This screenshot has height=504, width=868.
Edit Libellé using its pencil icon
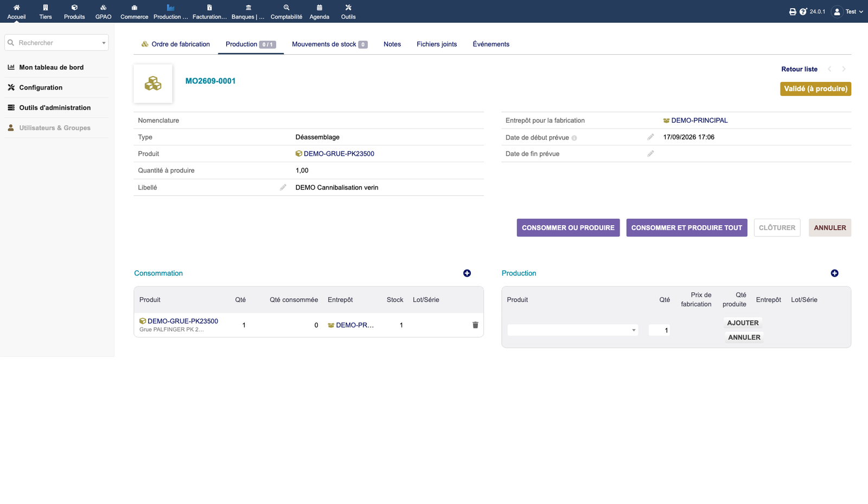click(283, 187)
